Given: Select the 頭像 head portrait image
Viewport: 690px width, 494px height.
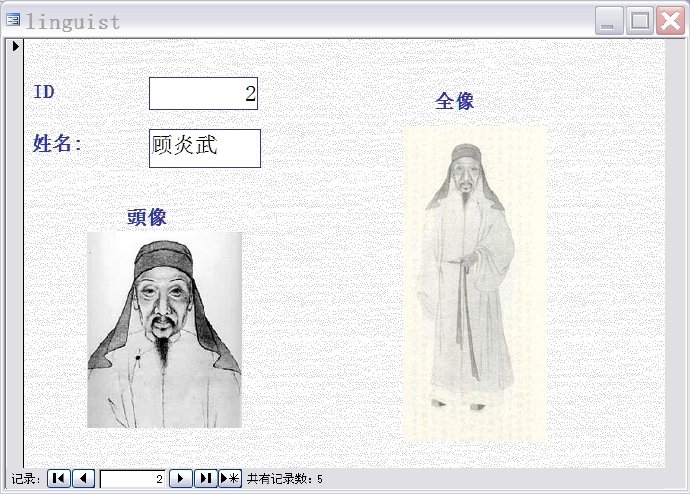Looking at the screenshot, I should pos(165,330).
